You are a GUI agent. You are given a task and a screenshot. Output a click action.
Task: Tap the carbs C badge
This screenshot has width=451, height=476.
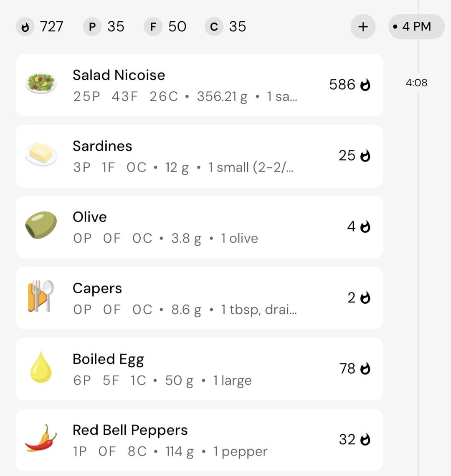214,27
